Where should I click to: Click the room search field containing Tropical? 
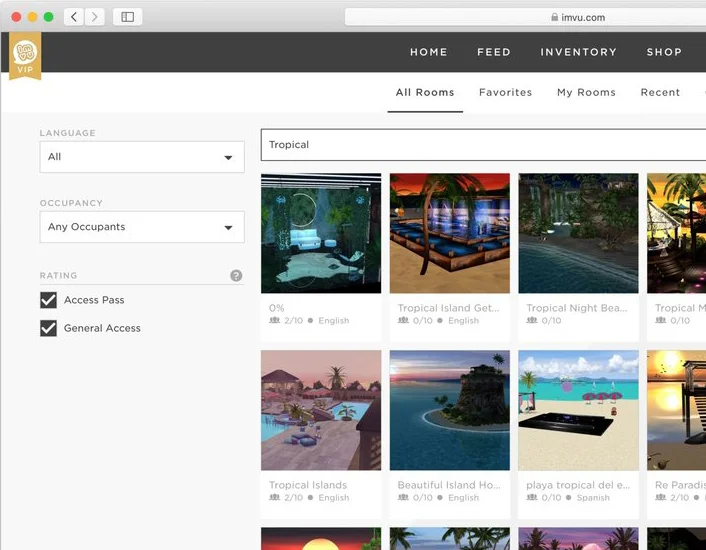(x=483, y=144)
